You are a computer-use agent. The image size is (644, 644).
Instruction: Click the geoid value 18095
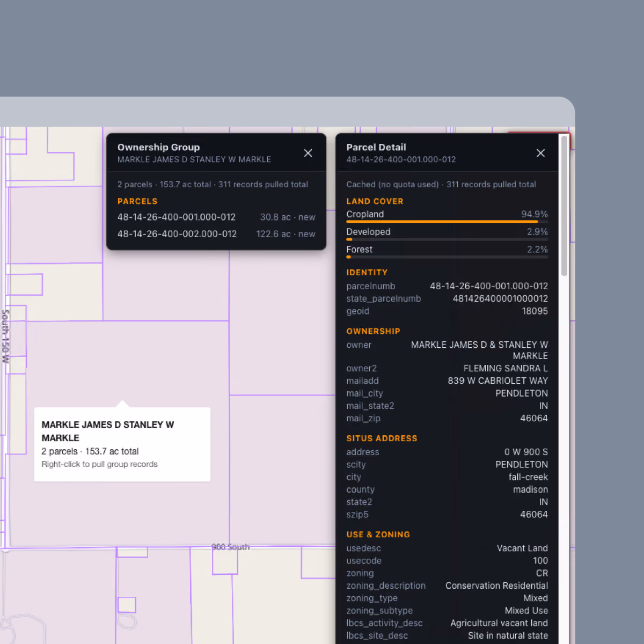click(535, 311)
